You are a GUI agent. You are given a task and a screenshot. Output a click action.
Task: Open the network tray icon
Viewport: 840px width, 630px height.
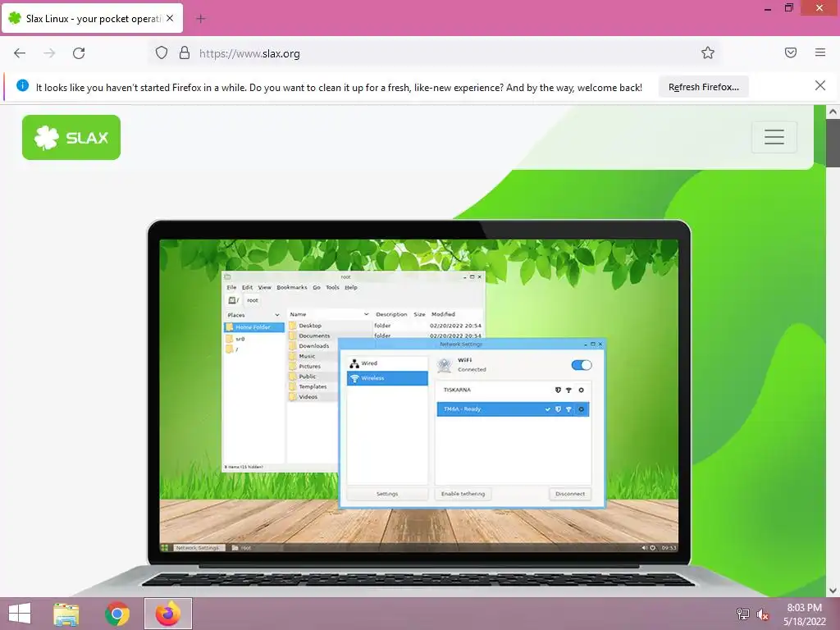[743, 614]
